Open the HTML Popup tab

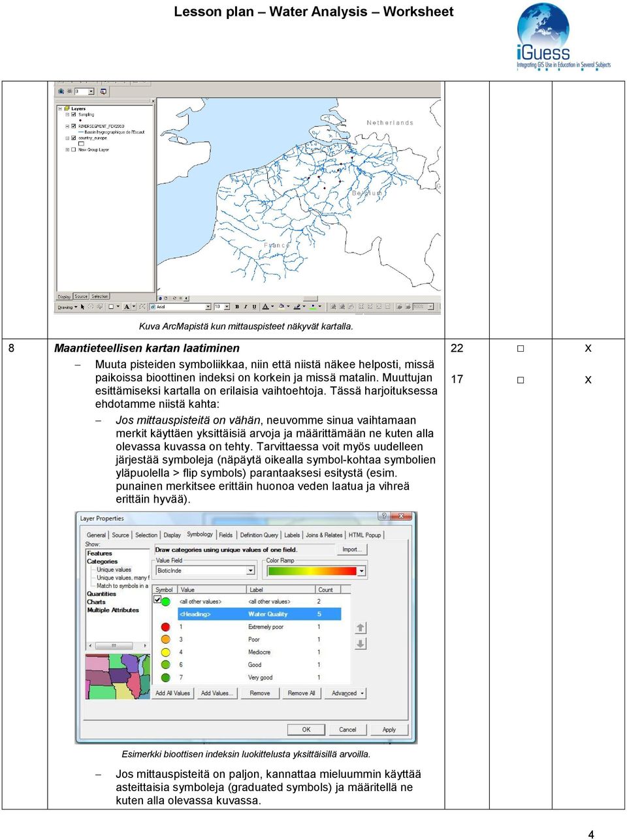[x=364, y=535]
